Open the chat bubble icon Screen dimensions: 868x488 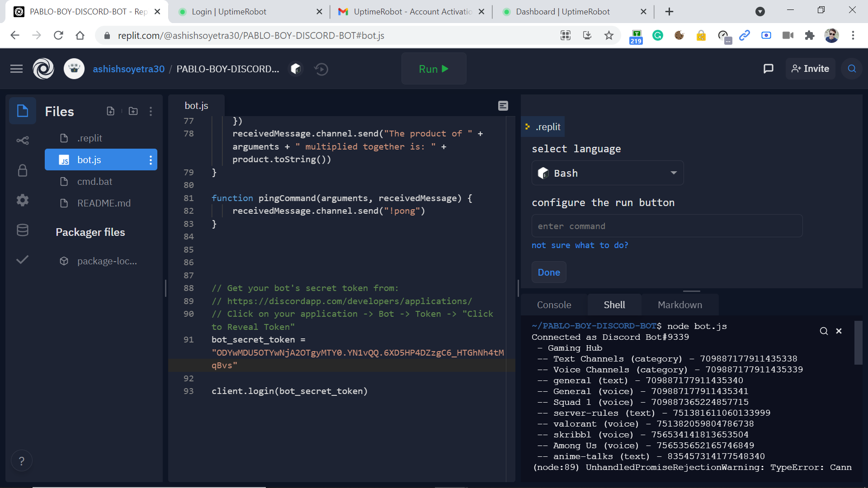[x=768, y=69]
